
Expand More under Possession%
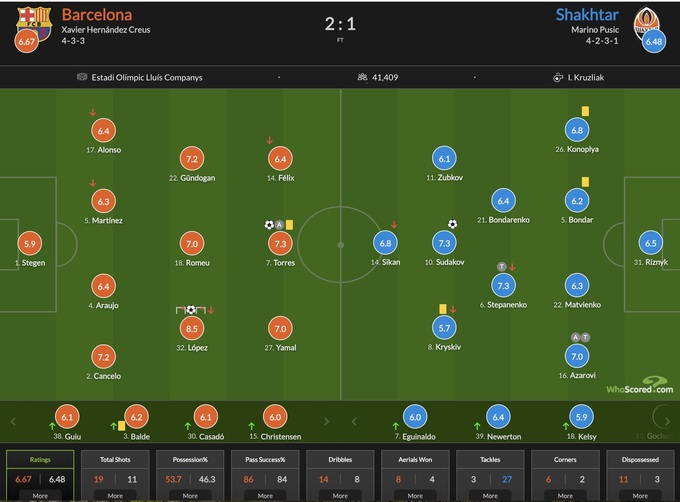point(190,495)
